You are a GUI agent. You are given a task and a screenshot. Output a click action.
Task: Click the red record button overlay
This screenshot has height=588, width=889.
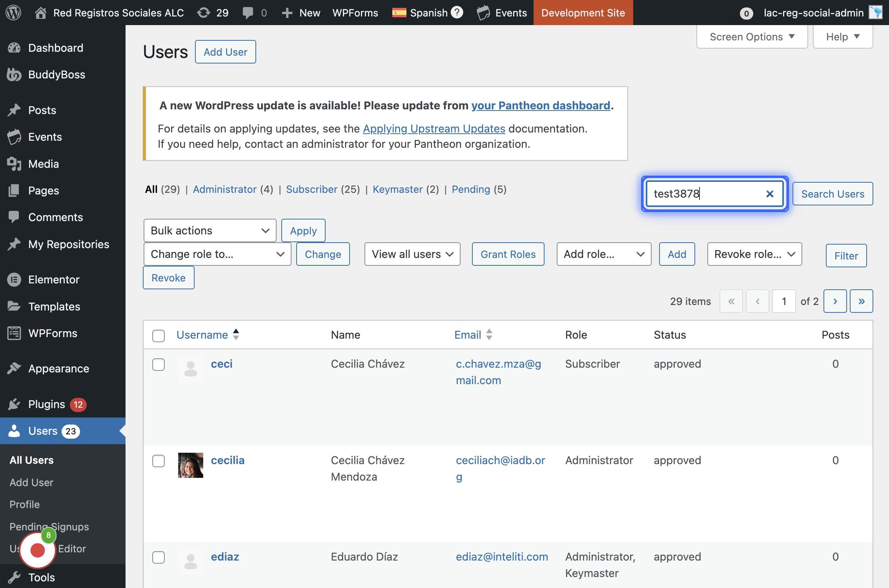click(38, 550)
